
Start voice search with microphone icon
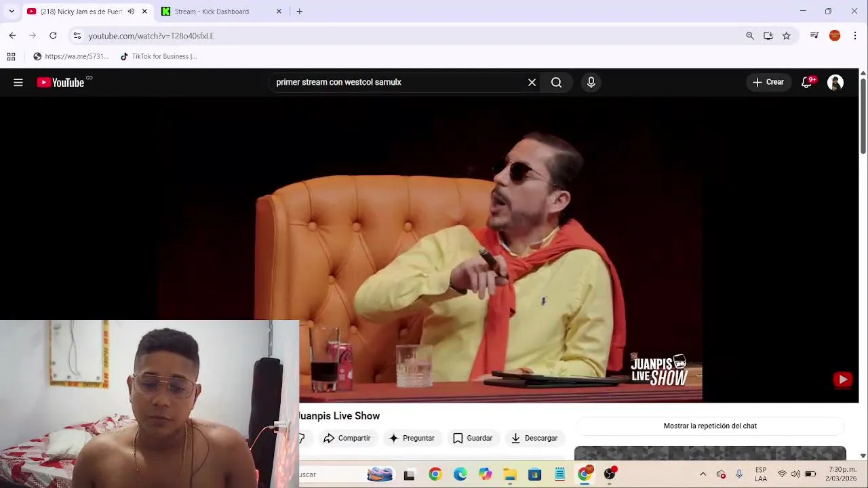tap(591, 82)
